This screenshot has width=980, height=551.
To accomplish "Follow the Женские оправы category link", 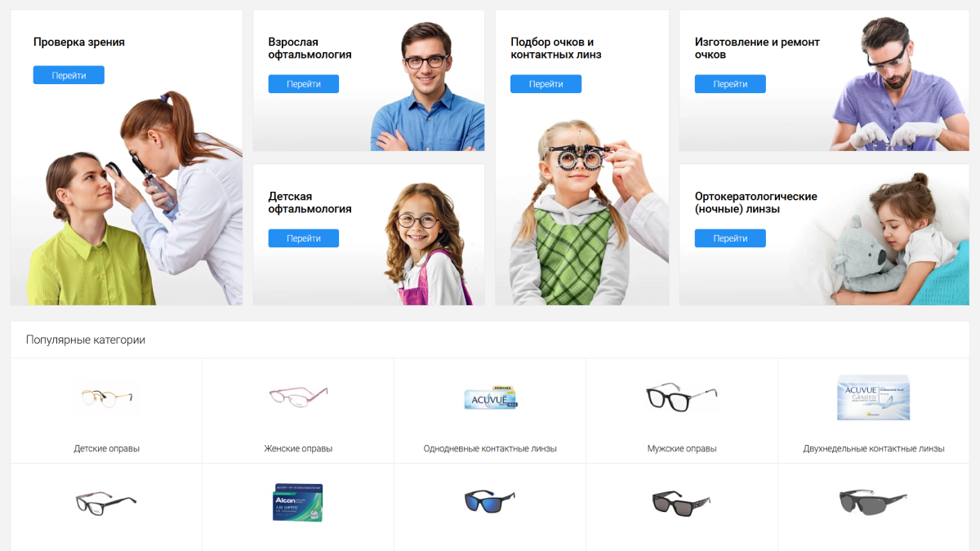I will 298,449.
